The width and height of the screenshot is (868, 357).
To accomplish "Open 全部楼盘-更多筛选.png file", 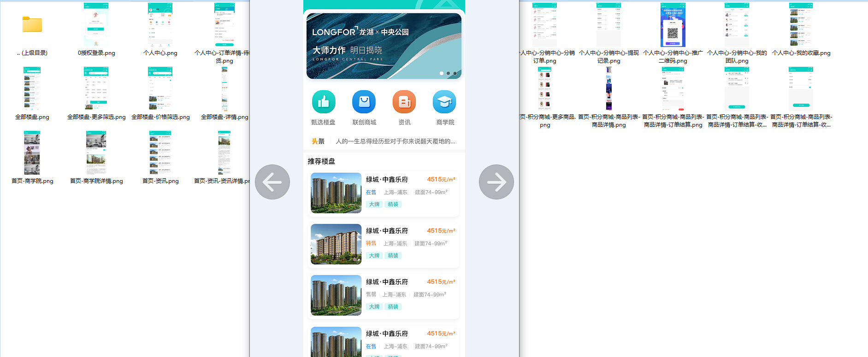I will point(96,88).
